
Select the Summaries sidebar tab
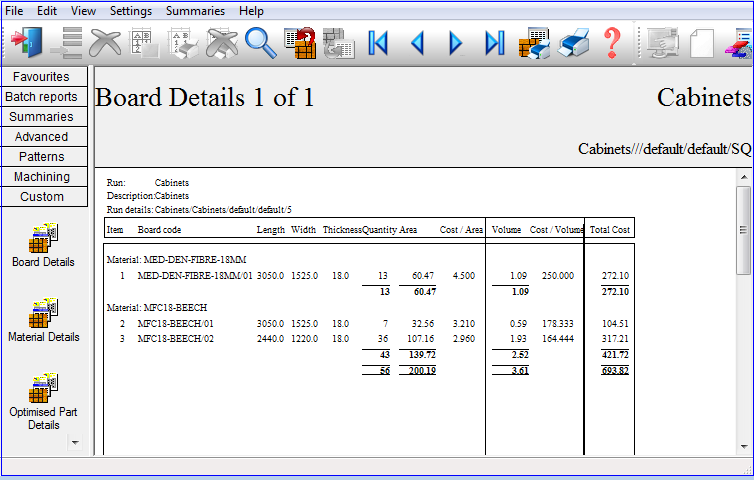pyautogui.click(x=44, y=116)
